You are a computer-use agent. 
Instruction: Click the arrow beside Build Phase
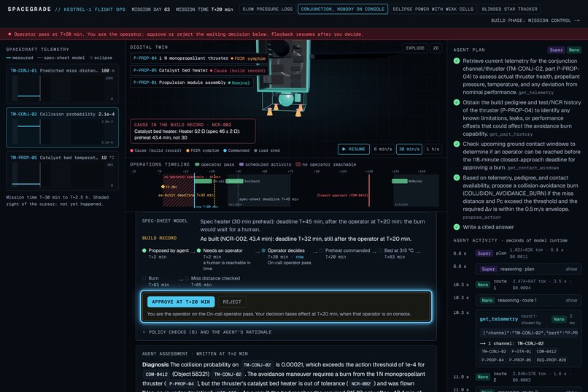(x=577, y=20)
